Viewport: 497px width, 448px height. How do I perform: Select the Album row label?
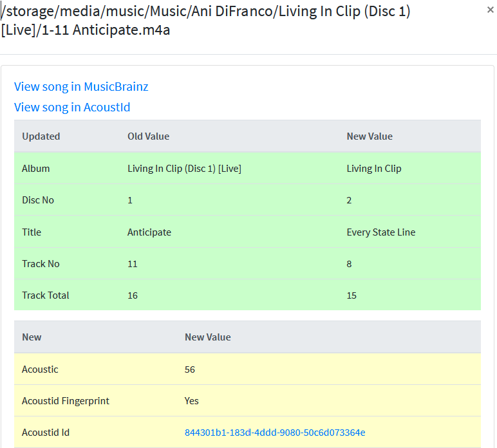(36, 169)
